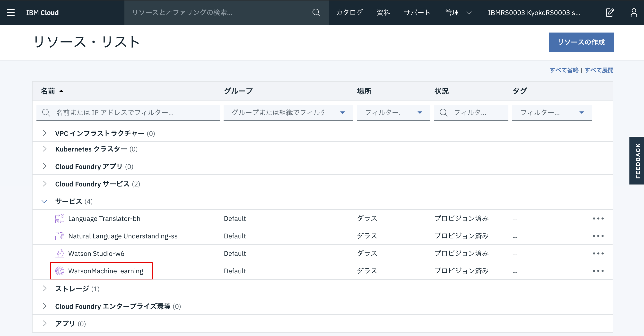Sort by the 状況 column header

(x=442, y=91)
